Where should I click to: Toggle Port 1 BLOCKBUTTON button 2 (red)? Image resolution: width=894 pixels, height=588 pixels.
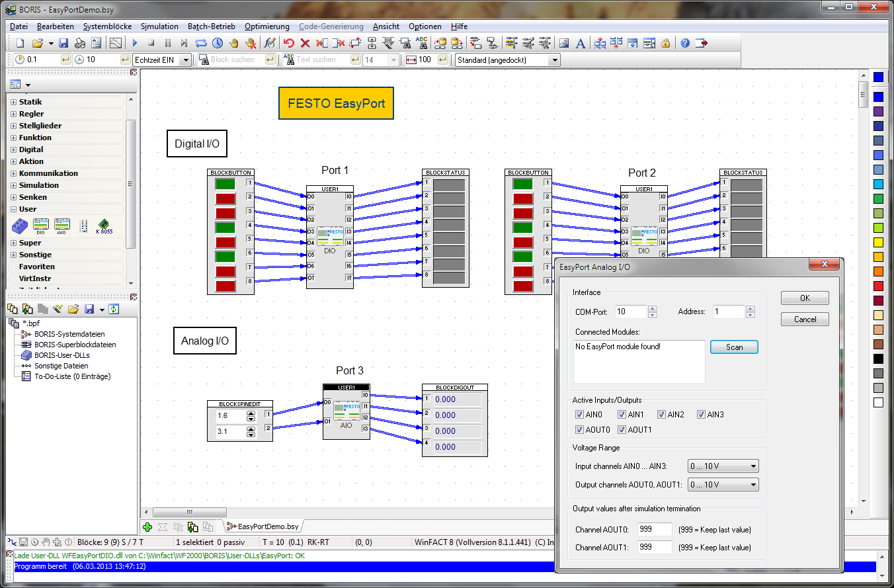pos(225,198)
